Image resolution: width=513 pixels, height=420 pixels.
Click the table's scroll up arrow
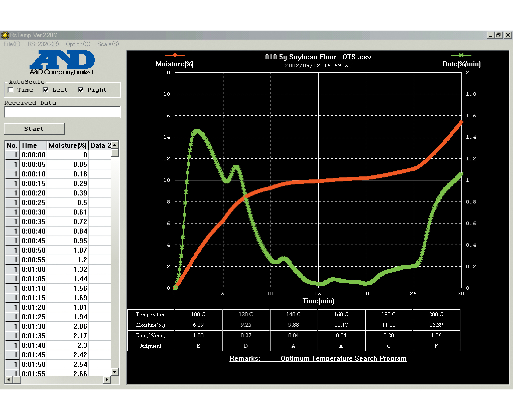click(x=114, y=145)
